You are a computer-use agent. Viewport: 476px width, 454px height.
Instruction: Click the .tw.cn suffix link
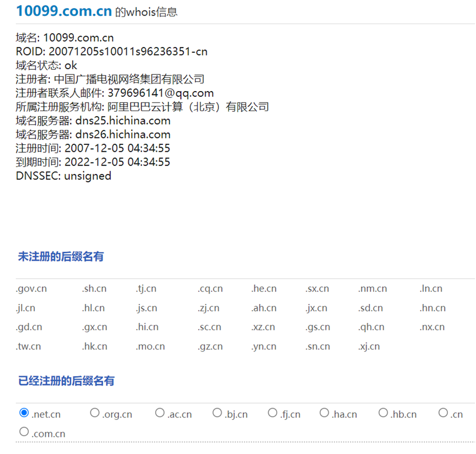point(28,346)
